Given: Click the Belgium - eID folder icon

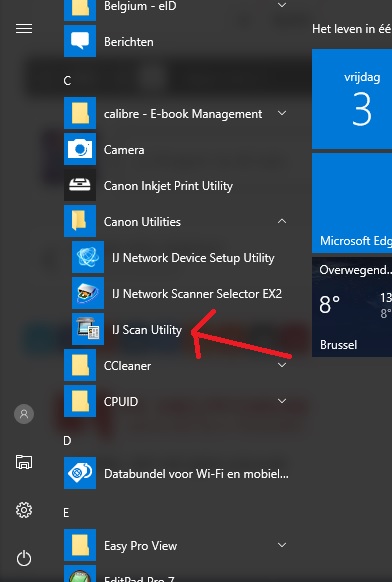Looking at the screenshot, I should click(x=80, y=10).
